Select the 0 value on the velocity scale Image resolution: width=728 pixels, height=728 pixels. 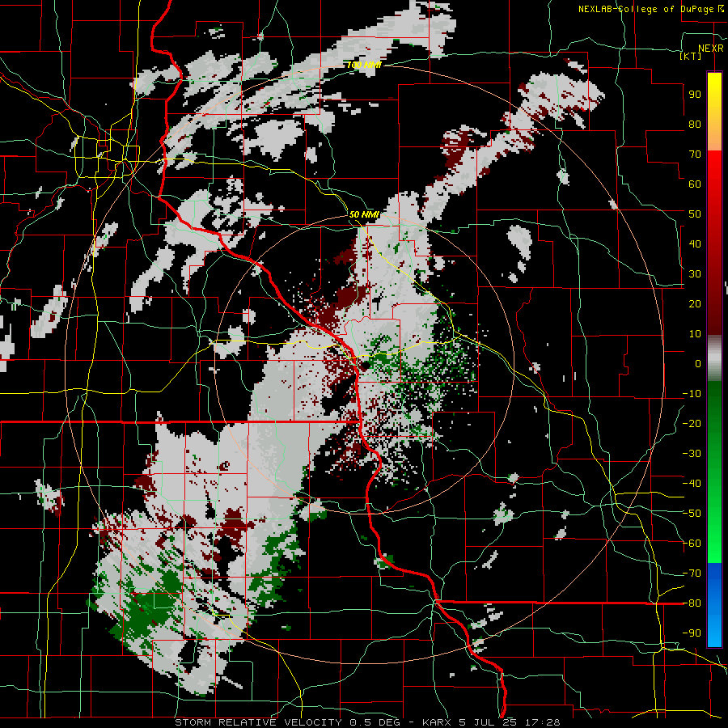click(698, 364)
